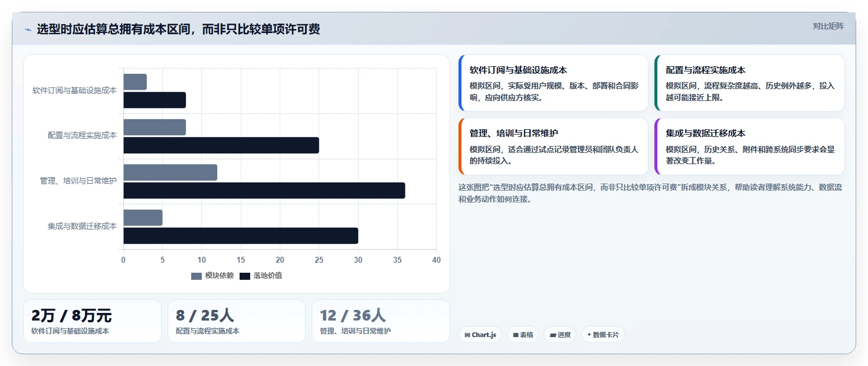The height and width of the screenshot is (366, 868).
Task: Click the x-axis tick value 0
Action: 123,260
